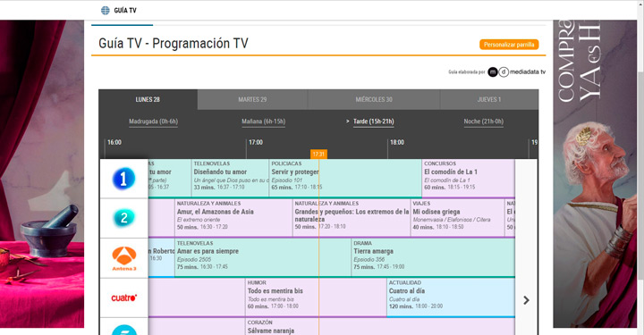Viewport: 644px width, 335px height.
Task: Switch to the MARTES 29 tab
Action: (252, 100)
